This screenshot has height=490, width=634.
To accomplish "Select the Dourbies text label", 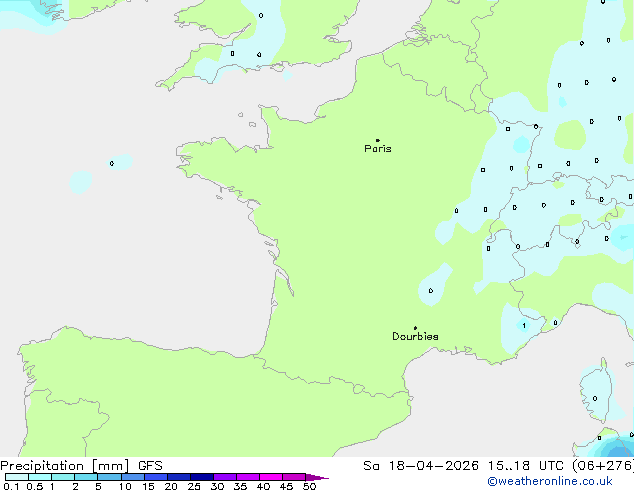I will click(415, 337).
